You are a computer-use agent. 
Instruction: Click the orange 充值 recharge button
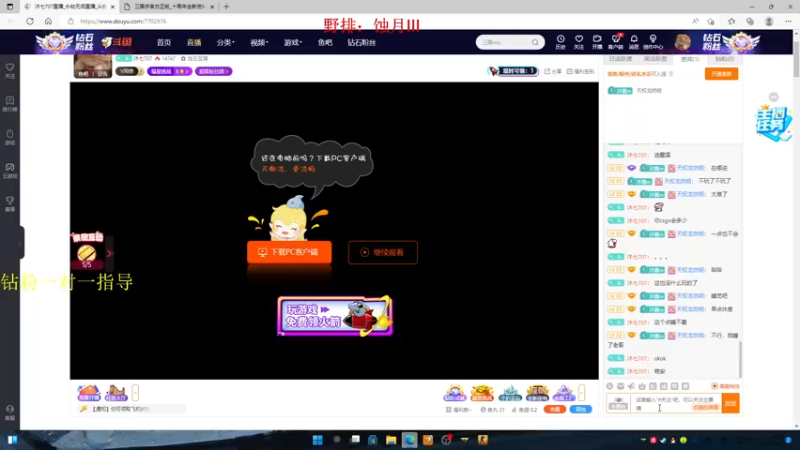tap(555, 410)
